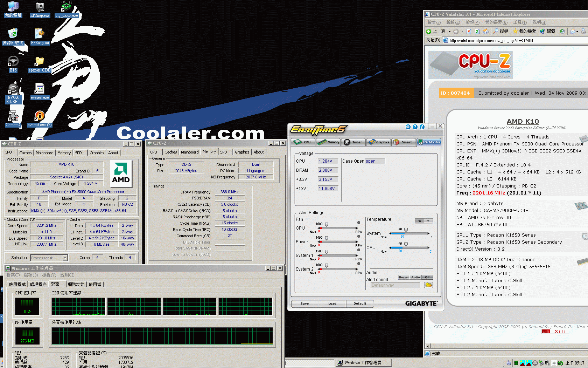
Task: Select the epsnap_CBB folder icon
Action: [x=40, y=64]
